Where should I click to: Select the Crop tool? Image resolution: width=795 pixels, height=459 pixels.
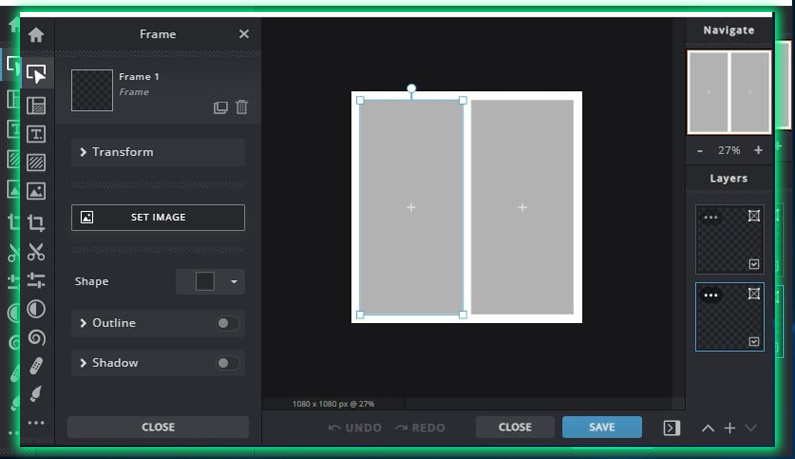coord(36,223)
